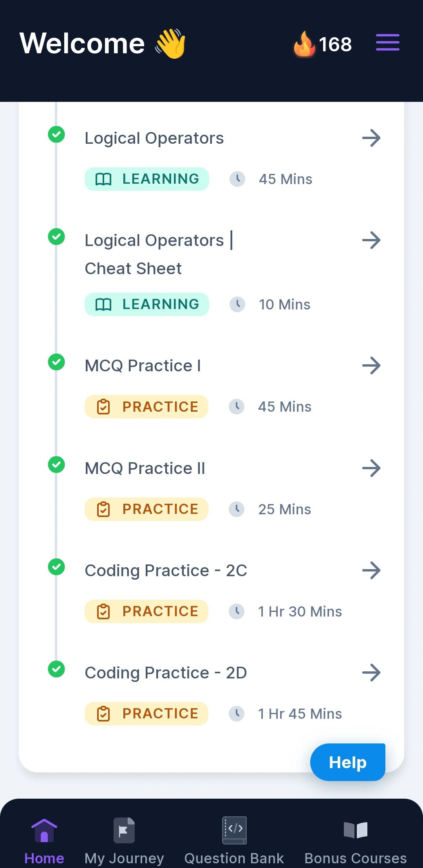Open Logical Operators using its arrow
Image resolution: width=423 pixels, height=868 pixels.
[371, 138]
